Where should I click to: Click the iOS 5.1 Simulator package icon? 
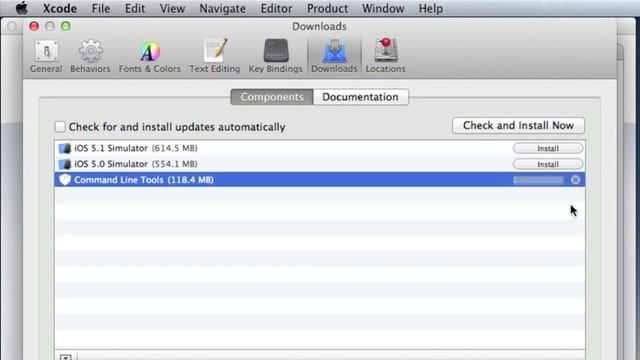point(65,148)
